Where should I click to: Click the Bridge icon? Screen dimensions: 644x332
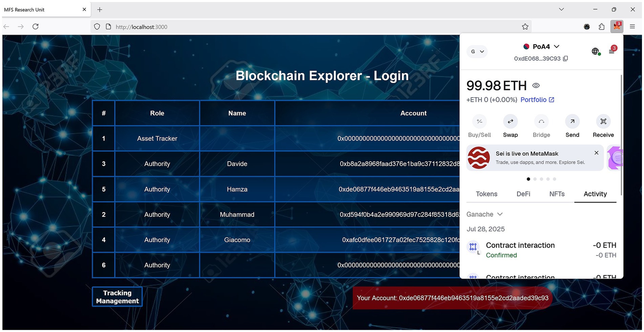[x=541, y=121]
